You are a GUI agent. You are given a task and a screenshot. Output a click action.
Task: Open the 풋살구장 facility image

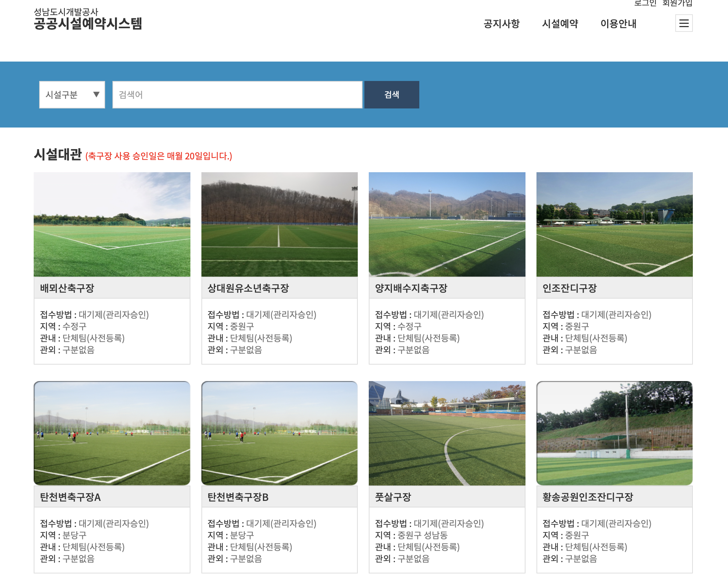447,433
